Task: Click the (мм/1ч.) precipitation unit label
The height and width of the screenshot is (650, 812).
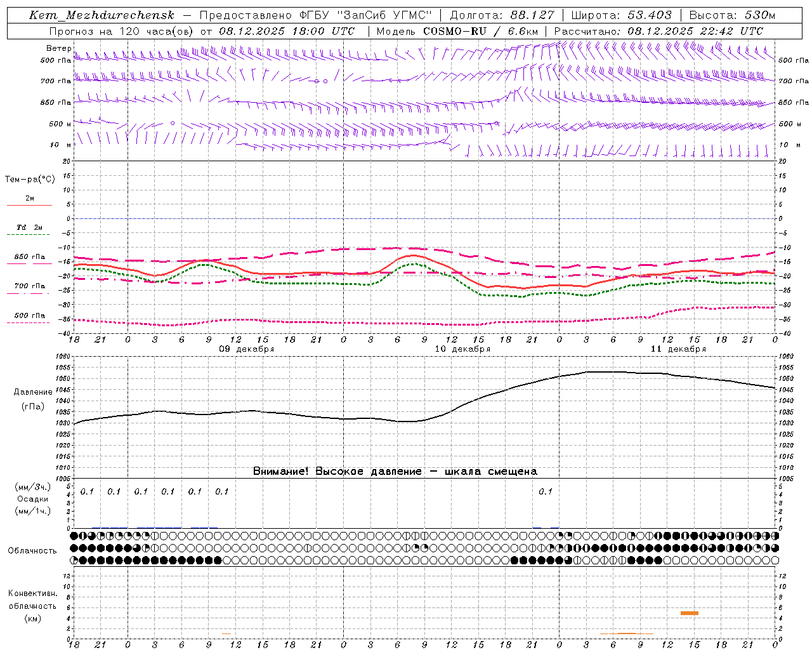Action: (x=33, y=511)
